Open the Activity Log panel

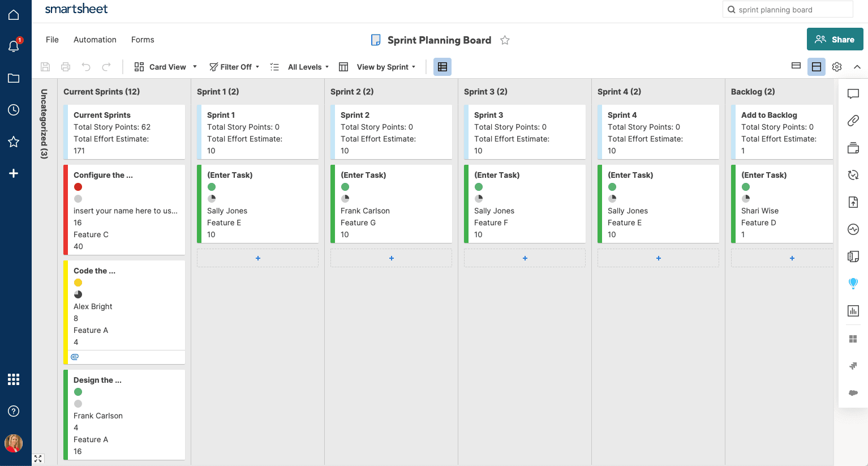pyautogui.click(x=853, y=229)
